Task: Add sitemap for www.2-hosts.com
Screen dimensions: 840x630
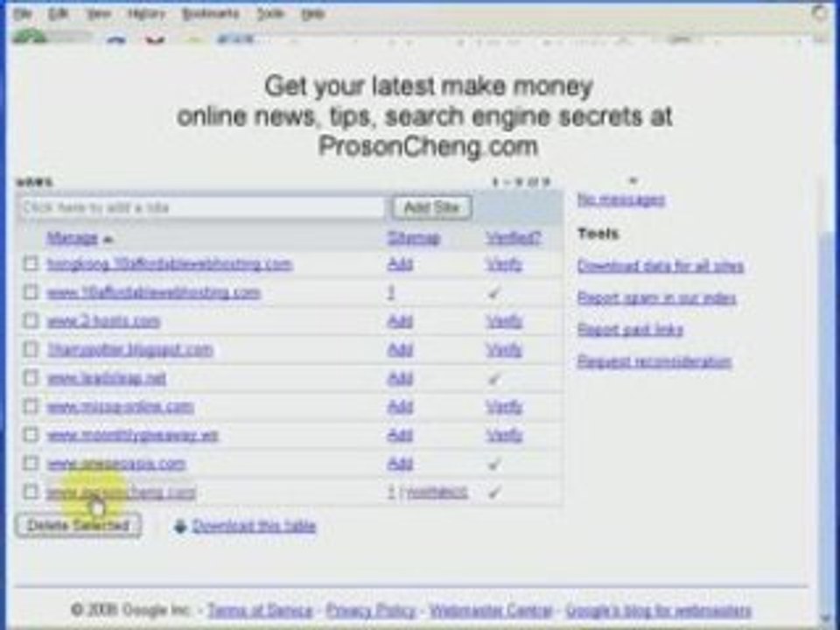Action: [x=400, y=321]
